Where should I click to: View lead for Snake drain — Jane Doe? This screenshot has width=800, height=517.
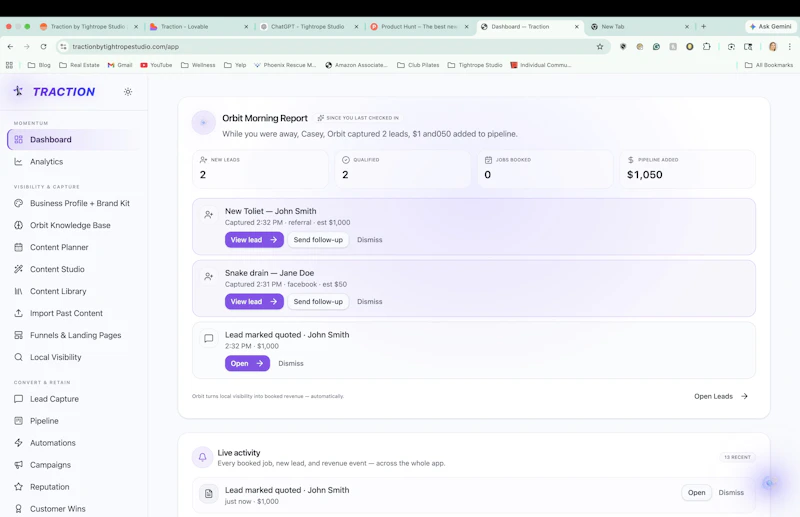click(254, 301)
